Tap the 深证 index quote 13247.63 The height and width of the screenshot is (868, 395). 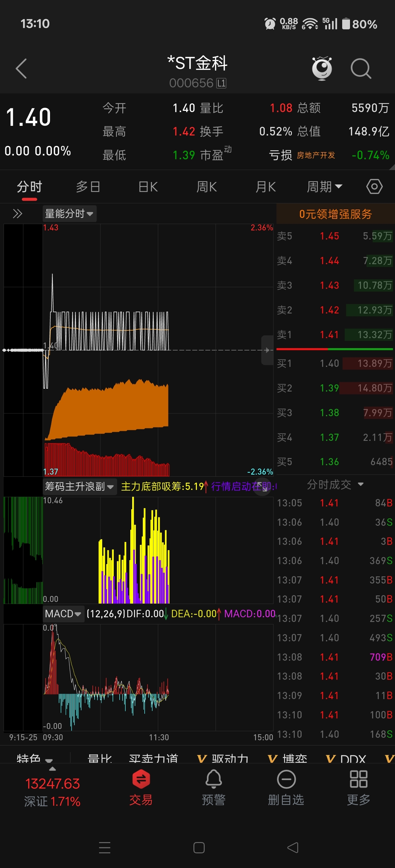click(x=52, y=792)
